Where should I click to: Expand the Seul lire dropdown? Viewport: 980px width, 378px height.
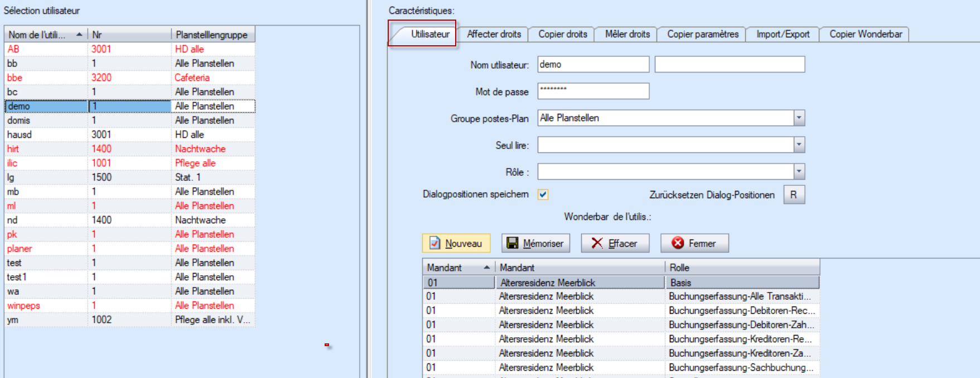click(x=799, y=145)
